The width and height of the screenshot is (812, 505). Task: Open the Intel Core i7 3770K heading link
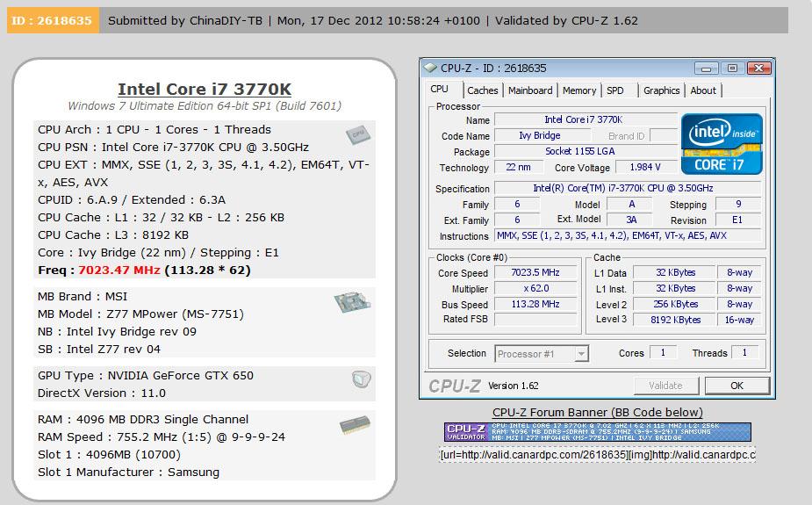click(x=205, y=89)
